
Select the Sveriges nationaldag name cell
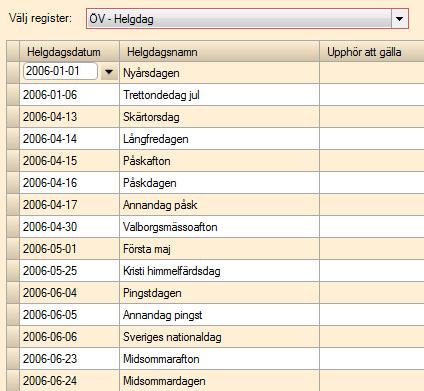coord(219,337)
